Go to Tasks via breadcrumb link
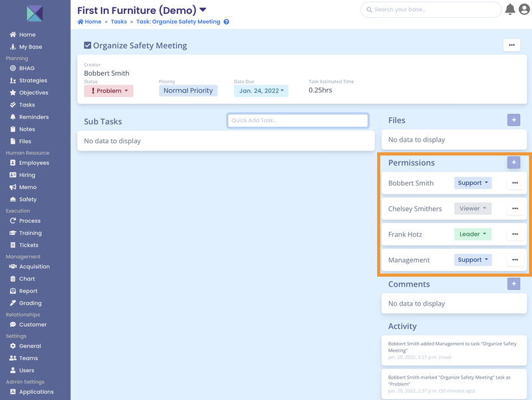 point(119,22)
